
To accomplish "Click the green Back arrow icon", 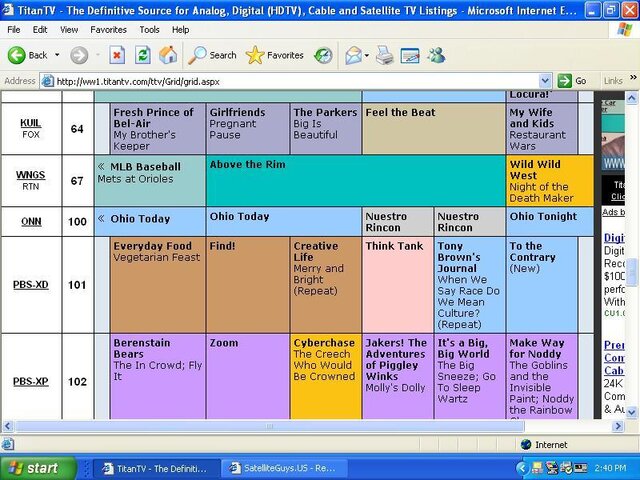I will point(17,55).
